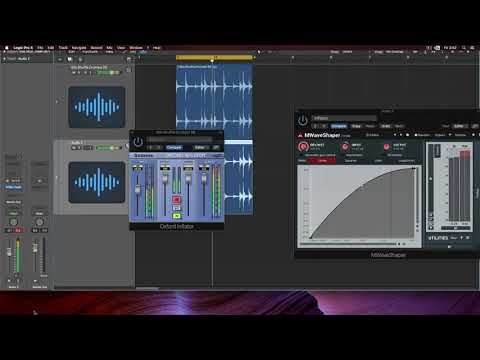
Task: Toggle the MWaveShaper plugin power button
Action: [x=303, y=120]
